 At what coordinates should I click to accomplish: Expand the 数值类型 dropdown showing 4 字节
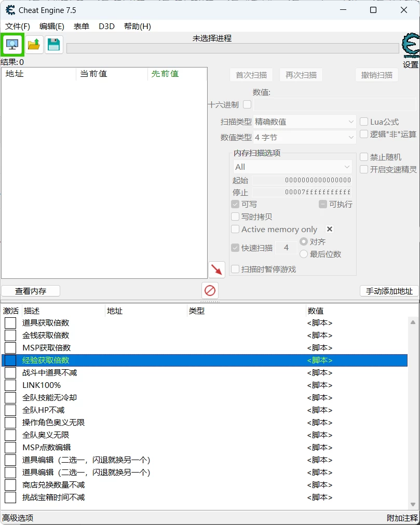305,137
